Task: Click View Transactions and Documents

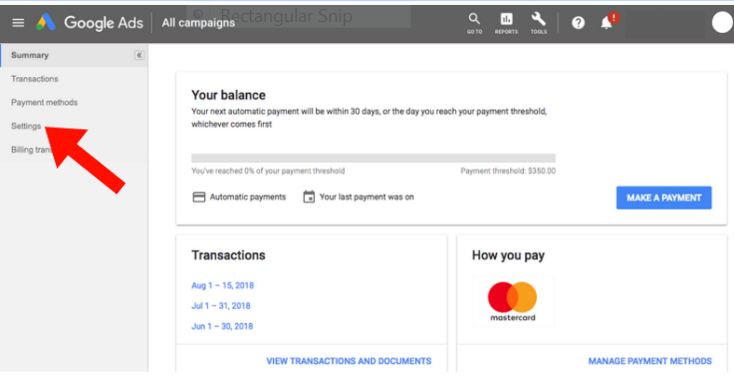Action: [349, 361]
